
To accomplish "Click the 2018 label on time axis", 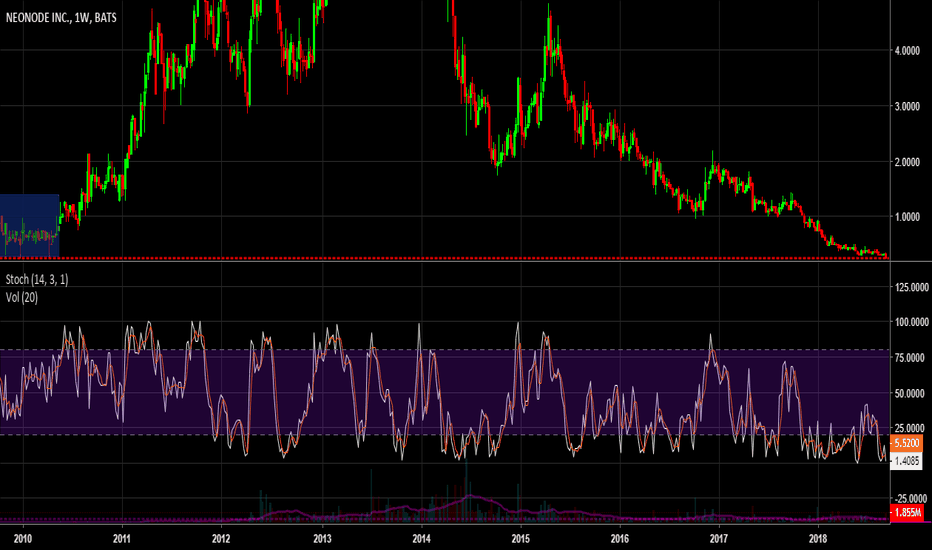I will click(818, 539).
